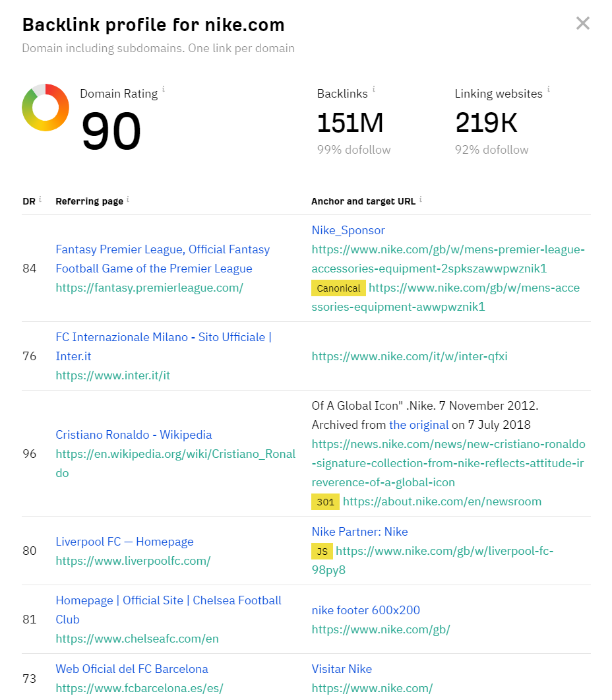
Task: Open the Domain Rating info tooltip
Action: tap(164, 89)
